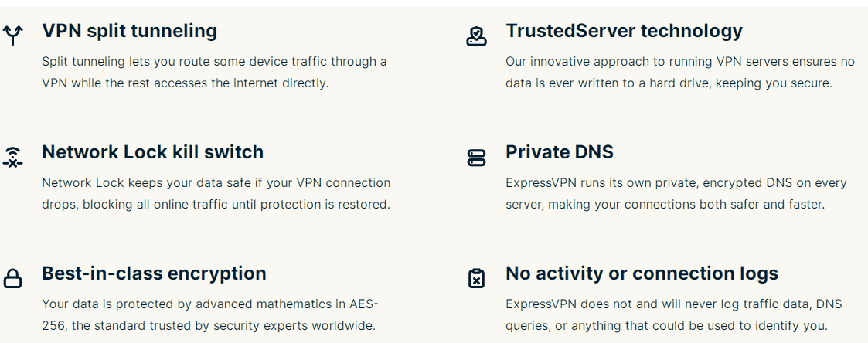Screen dimensions: 868x343
Task: Click the split tunneling description text
Action: pyautogui.click(x=214, y=73)
